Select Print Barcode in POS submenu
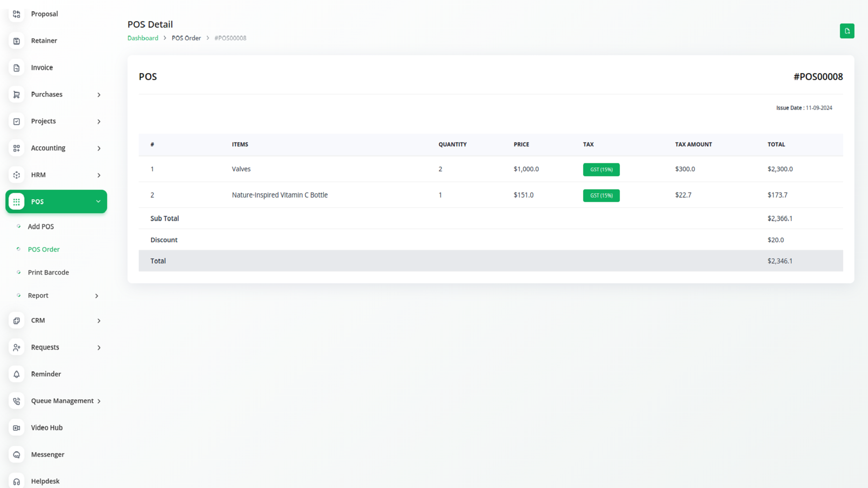Screen dimensions: 868x488 click(x=48, y=272)
